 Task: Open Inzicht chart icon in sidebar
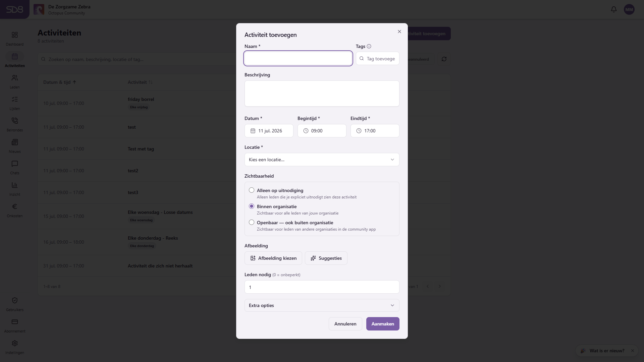point(15,185)
